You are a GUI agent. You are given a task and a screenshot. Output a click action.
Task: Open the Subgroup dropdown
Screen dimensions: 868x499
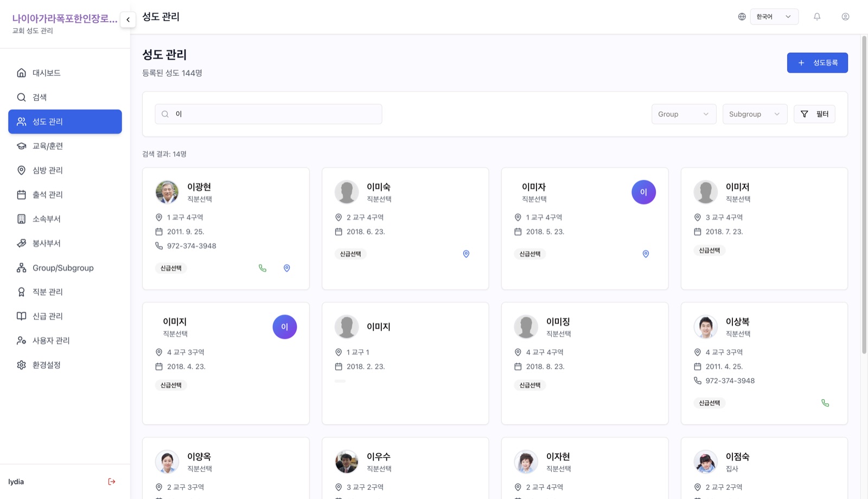pos(755,114)
